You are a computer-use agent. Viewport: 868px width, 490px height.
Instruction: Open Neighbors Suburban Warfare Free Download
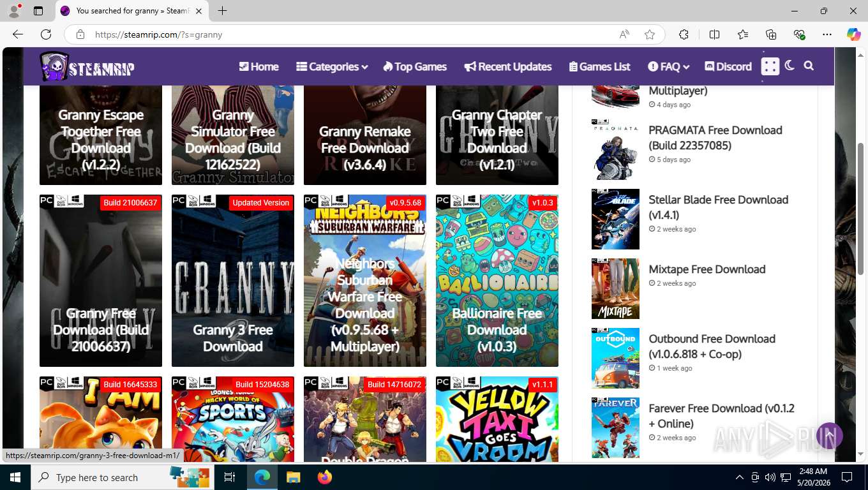pyautogui.click(x=365, y=281)
